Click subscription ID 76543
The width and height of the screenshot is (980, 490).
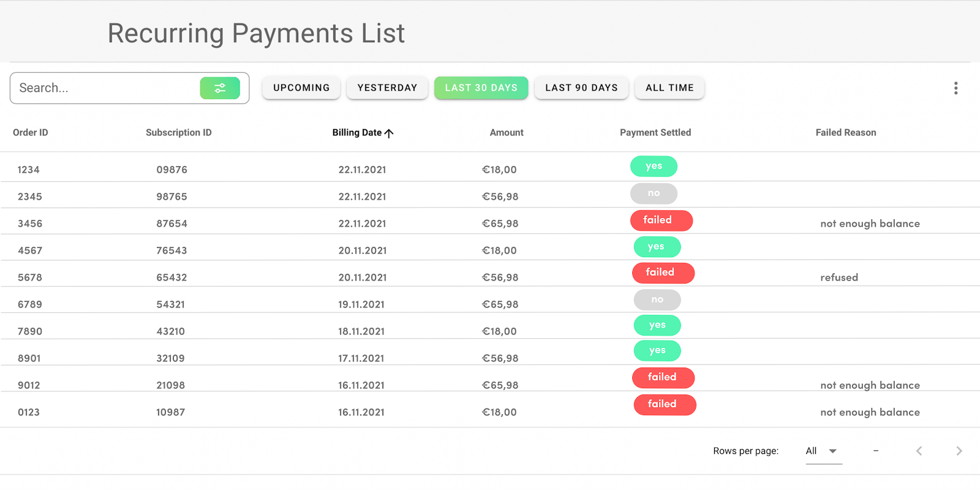[x=171, y=251]
